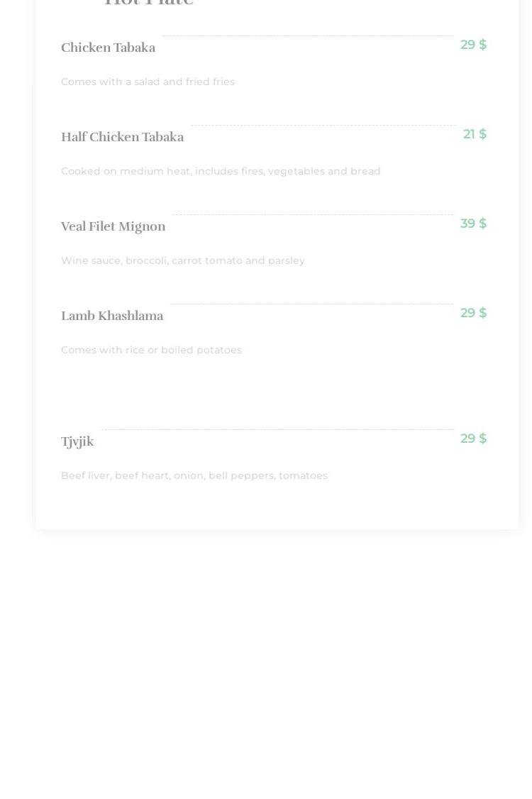This screenshot has height=799, width=532.
Task: Click the 'Cooked on medium heat' description text
Action: pos(221,171)
